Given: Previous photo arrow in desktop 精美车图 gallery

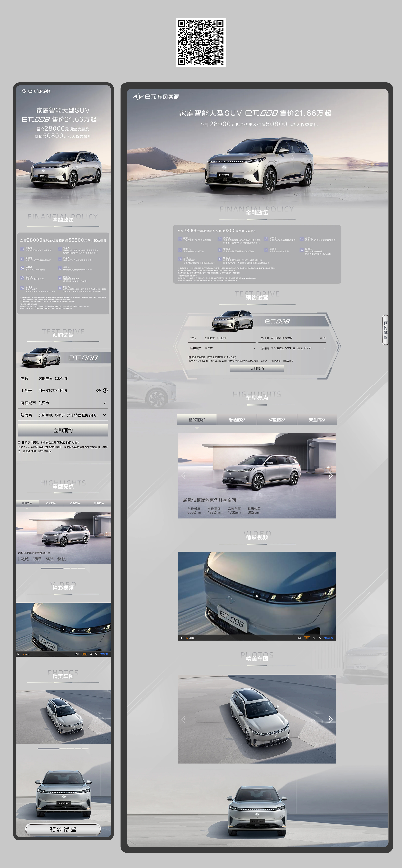Looking at the screenshot, I should coord(183,719).
